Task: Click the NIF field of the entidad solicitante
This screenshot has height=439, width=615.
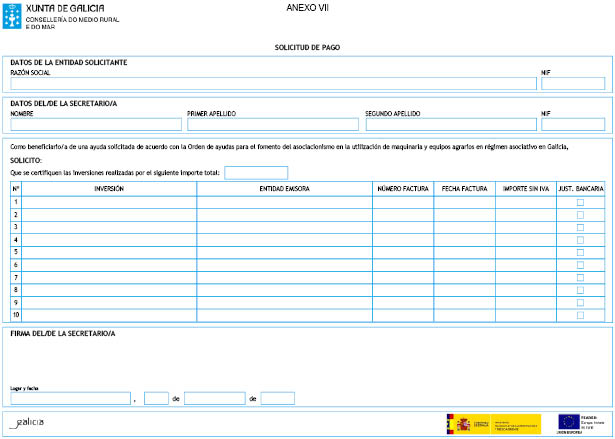Action: [x=572, y=84]
